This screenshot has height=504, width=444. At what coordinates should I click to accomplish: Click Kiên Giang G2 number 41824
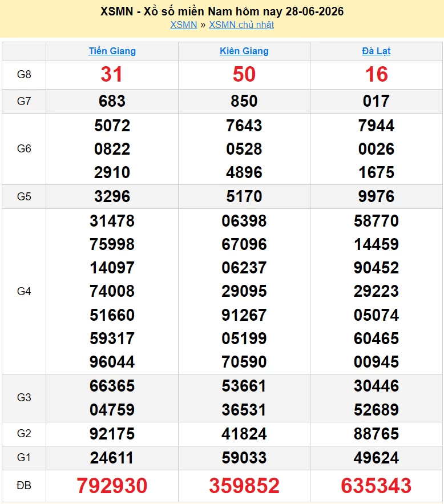click(244, 434)
